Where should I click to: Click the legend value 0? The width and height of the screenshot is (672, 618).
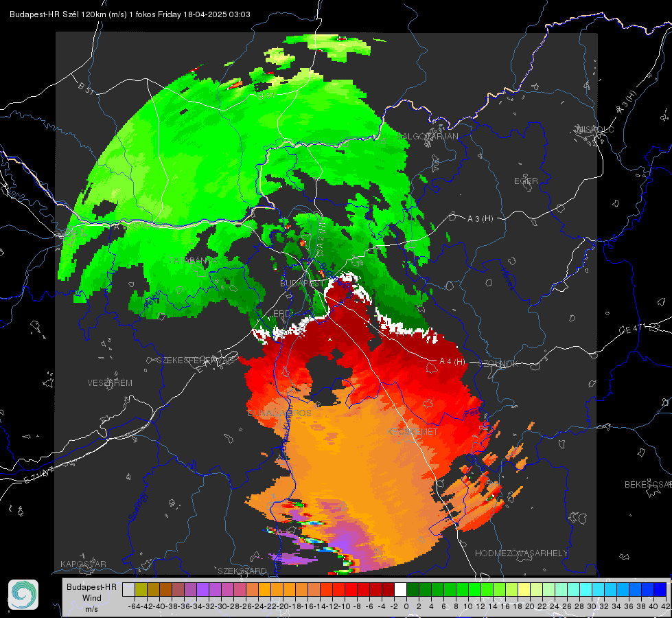coord(406,606)
